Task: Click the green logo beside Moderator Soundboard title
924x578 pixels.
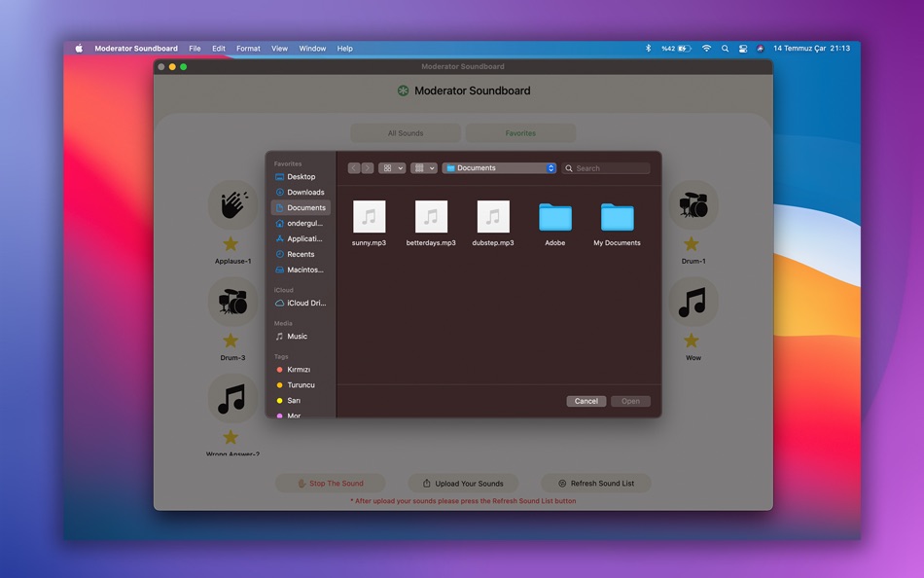Action: point(403,90)
